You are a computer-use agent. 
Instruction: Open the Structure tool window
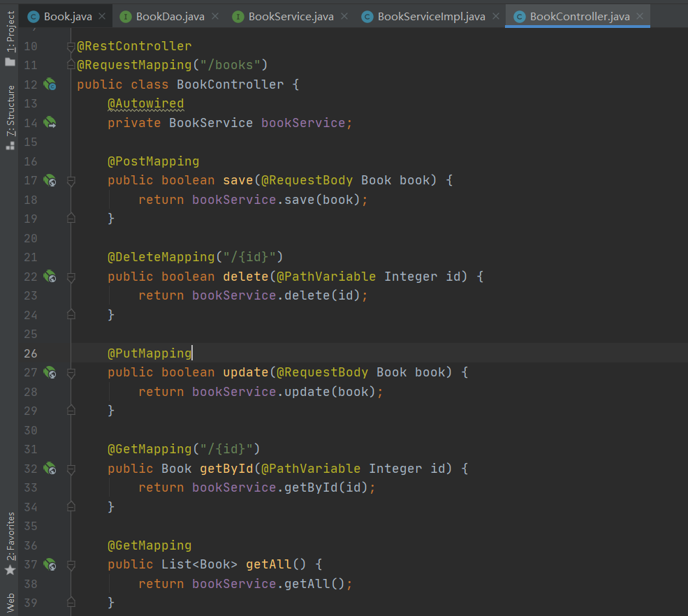10,117
